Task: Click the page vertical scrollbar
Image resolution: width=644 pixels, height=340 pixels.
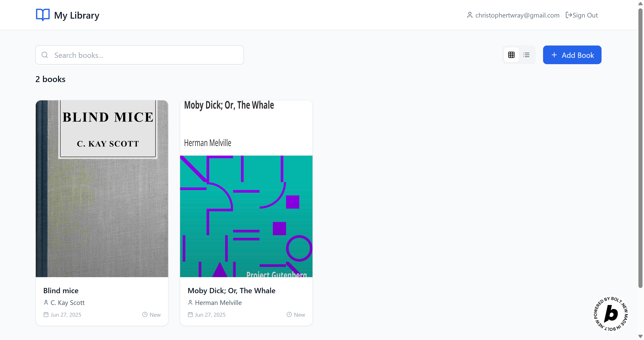Action: 640,150
